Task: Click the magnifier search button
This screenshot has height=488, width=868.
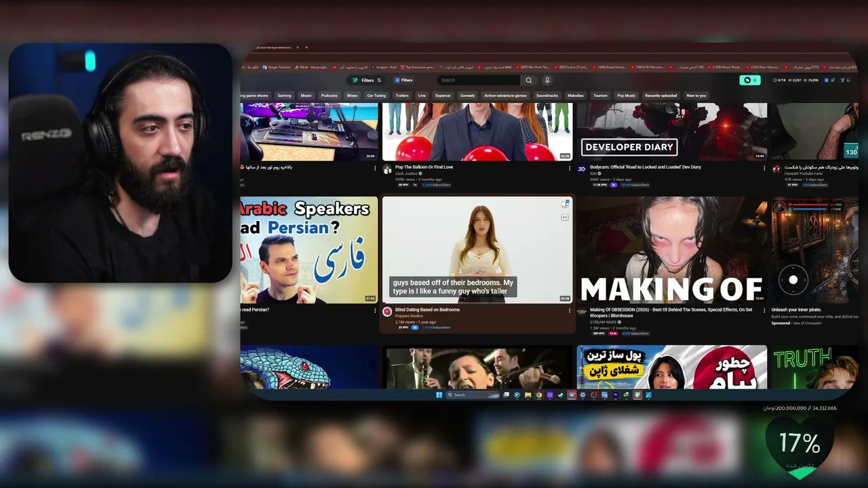Action: point(529,80)
